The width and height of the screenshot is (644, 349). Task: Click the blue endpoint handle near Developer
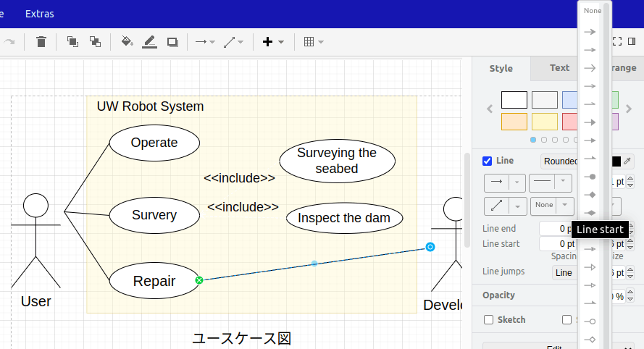430,247
